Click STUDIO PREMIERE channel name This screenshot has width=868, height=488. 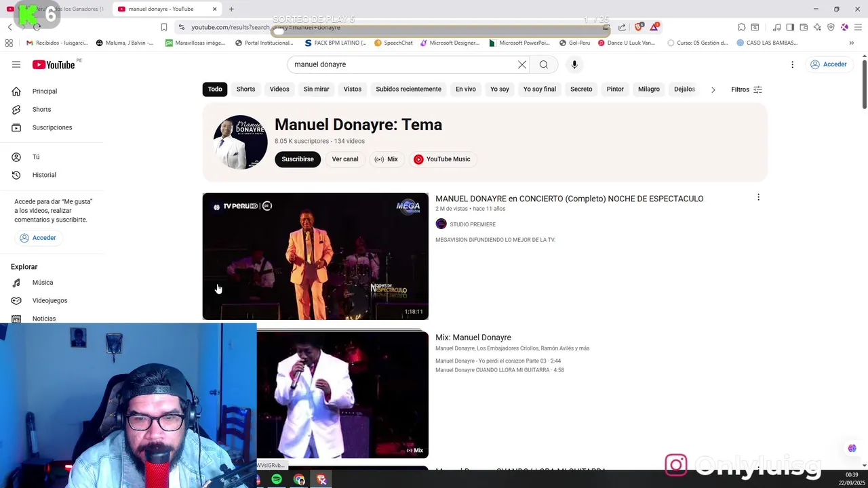coord(473,224)
